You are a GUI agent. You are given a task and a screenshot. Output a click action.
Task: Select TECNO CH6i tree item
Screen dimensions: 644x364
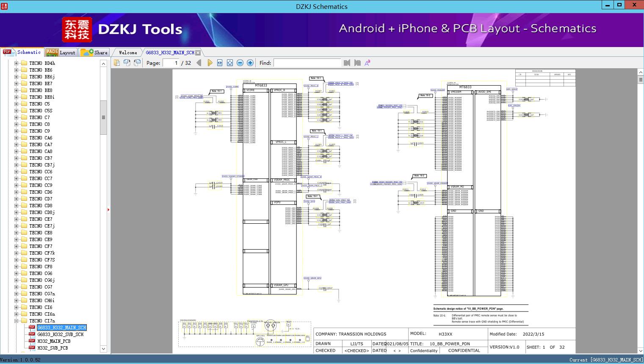(42, 300)
